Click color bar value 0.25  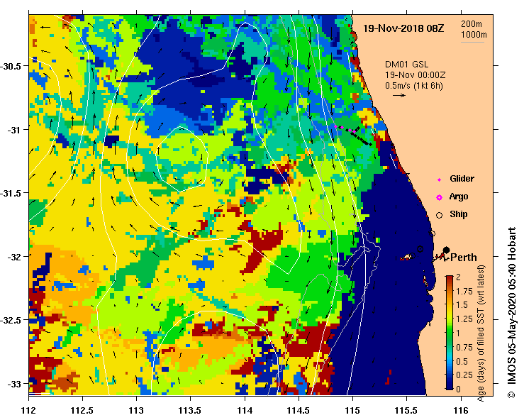click(464, 375)
